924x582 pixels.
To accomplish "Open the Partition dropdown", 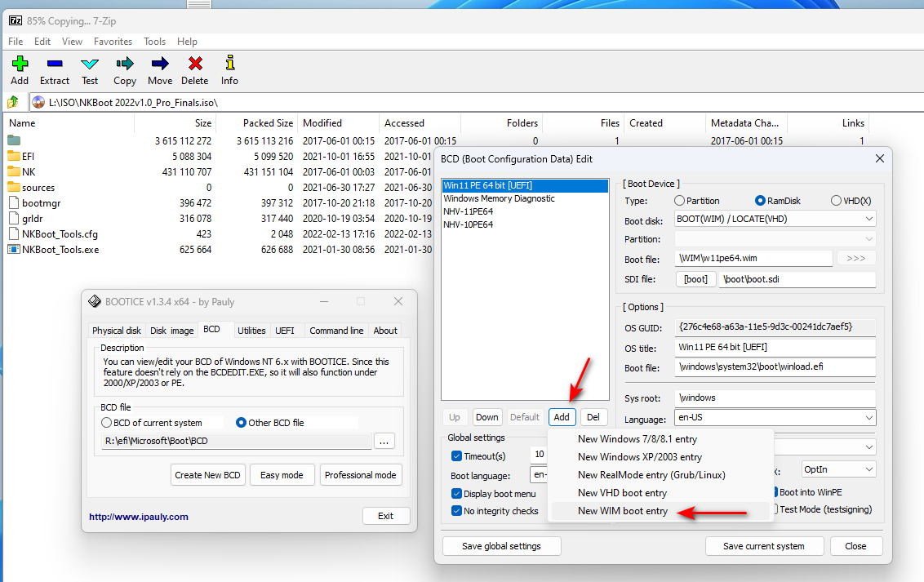I will pyautogui.click(x=868, y=239).
